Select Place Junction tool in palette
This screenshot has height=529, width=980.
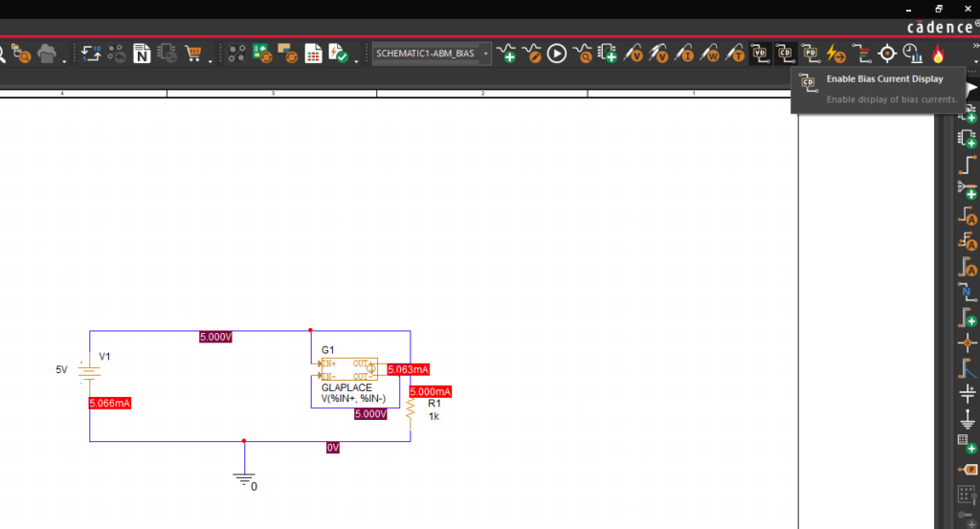967,342
